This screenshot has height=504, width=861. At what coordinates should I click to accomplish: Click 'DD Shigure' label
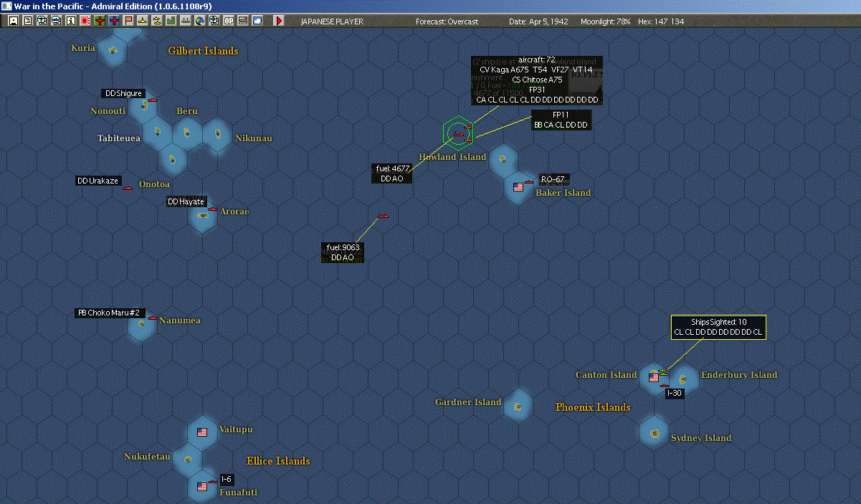124,93
